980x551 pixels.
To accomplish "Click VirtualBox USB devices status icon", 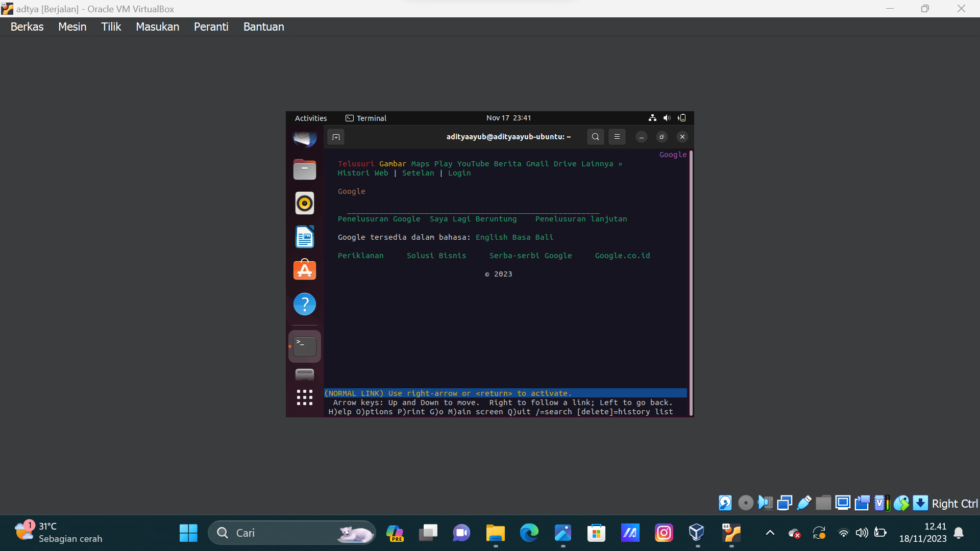I will [x=804, y=503].
